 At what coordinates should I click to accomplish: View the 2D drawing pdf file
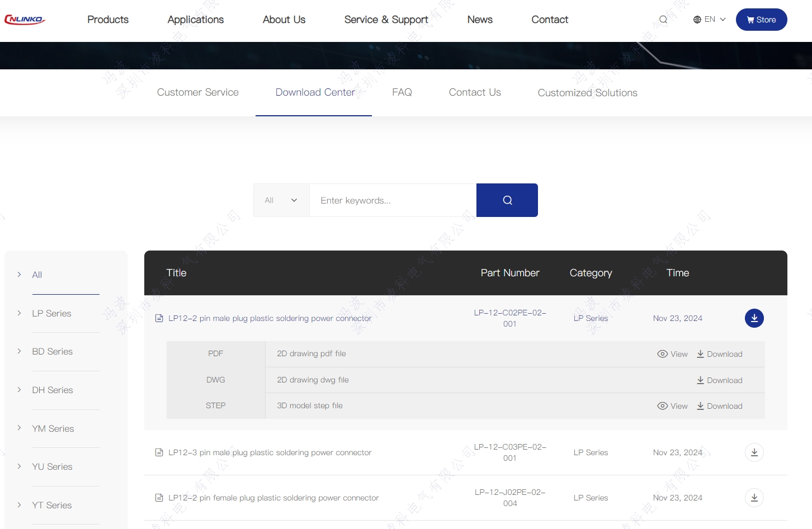(673, 354)
